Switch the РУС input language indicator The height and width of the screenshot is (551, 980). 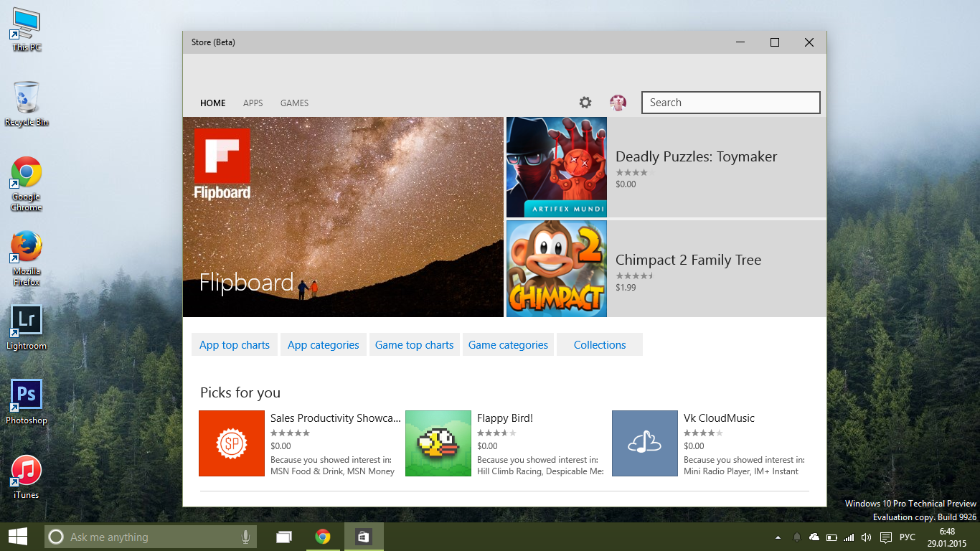click(908, 537)
